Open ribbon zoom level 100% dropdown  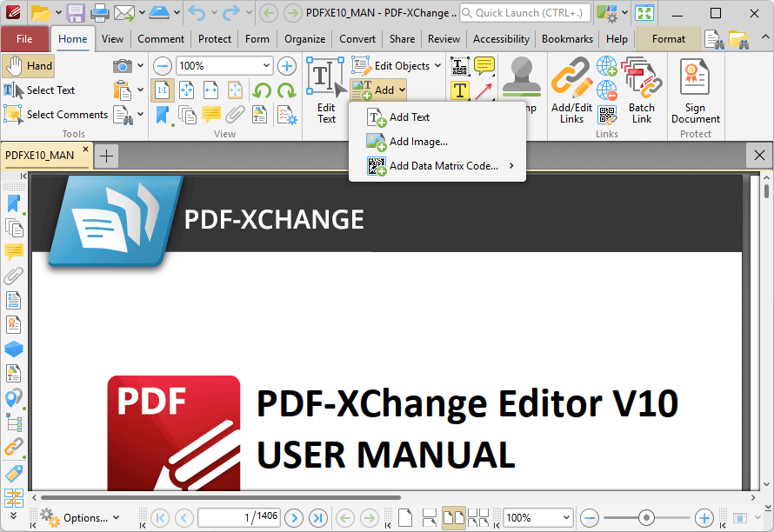266,66
